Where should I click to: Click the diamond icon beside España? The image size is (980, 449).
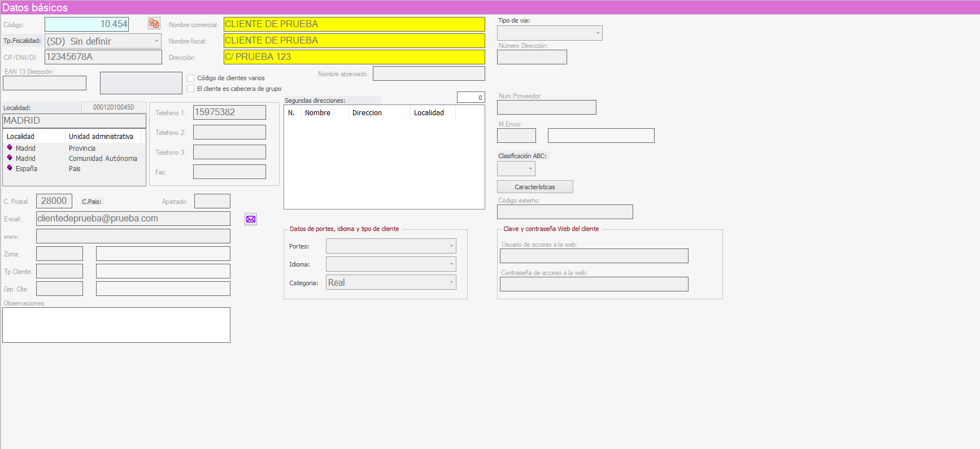coord(10,168)
